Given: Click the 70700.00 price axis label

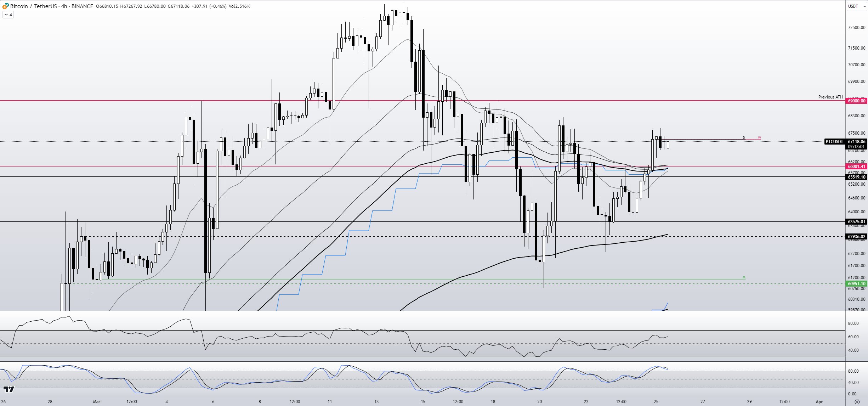Looking at the screenshot, I should pyautogui.click(x=856, y=64).
